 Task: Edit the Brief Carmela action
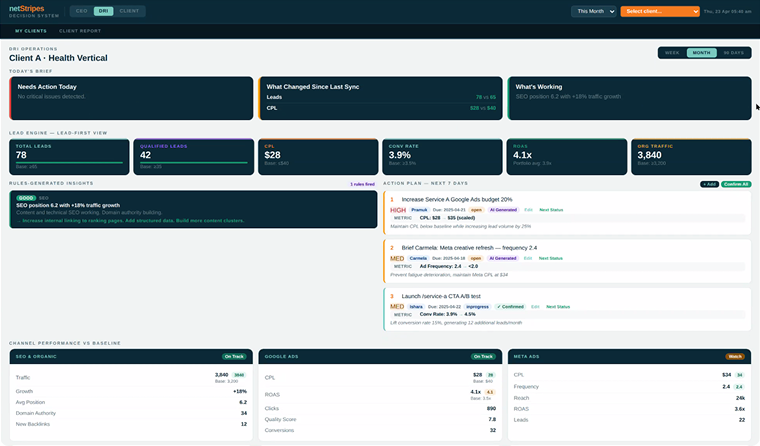point(528,258)
